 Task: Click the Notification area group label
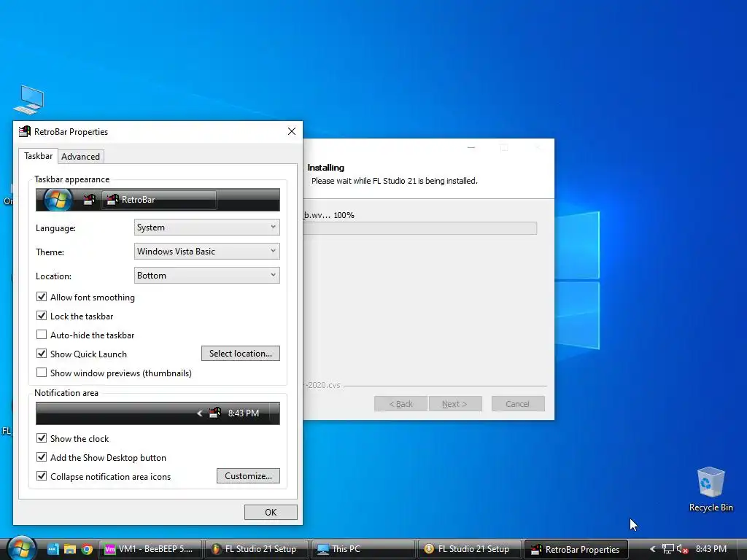click(x=66, y=393)
